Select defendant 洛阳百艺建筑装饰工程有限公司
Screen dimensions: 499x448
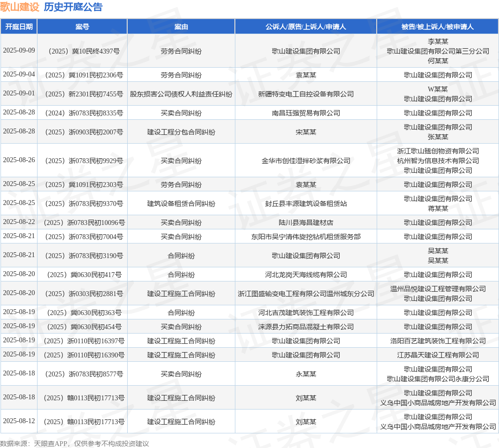coord(438,341)
